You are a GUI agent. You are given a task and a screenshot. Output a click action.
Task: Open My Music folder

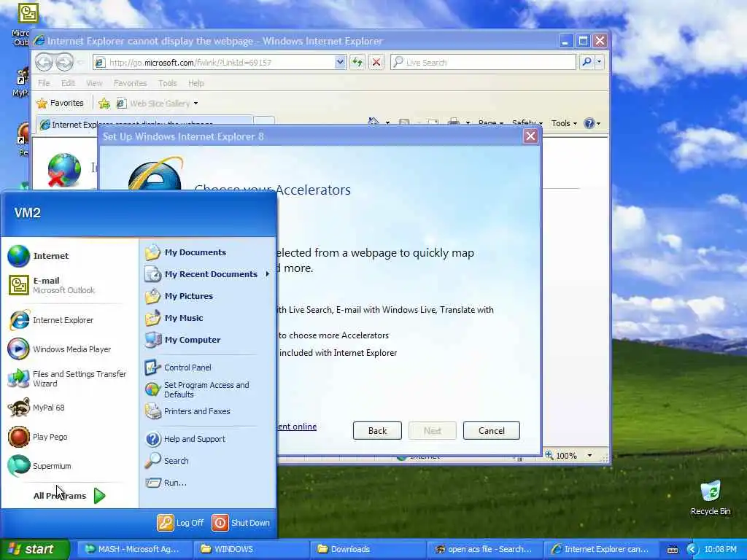pos(174,318)
